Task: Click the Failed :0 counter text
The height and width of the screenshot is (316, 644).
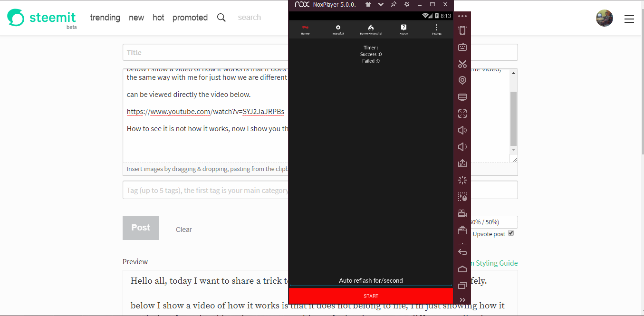Action: pyautogui.click(x=371, y=61)
